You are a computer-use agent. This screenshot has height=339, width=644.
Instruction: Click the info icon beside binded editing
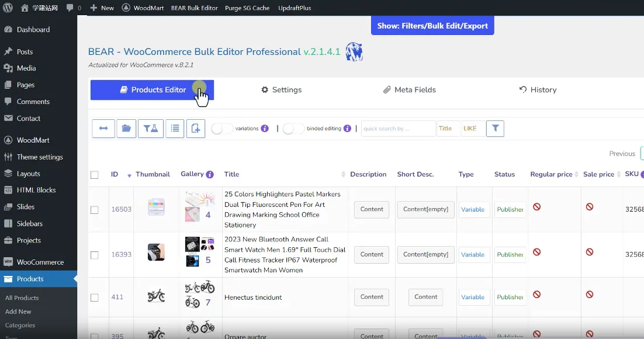(x=349, y=129)
